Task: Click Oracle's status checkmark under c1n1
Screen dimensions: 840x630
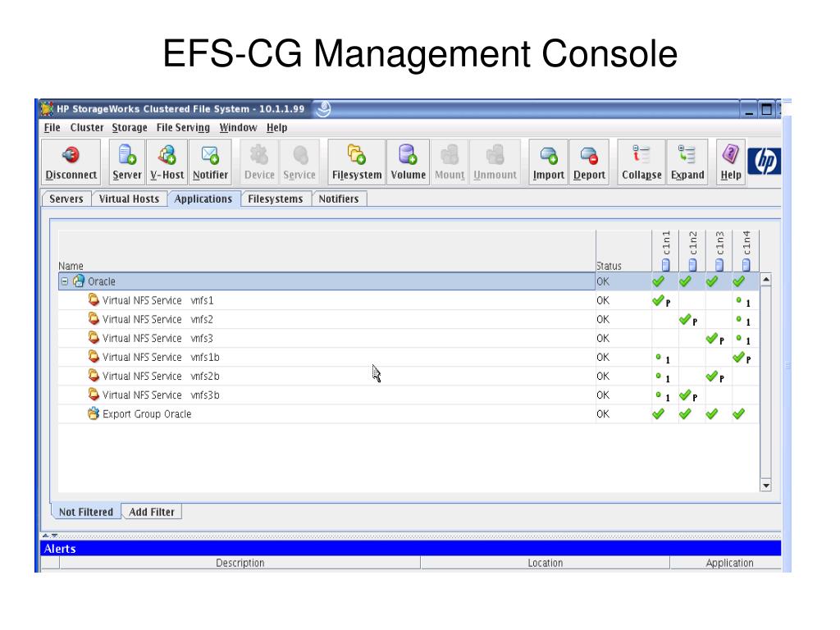Action: tap(659, 281)
